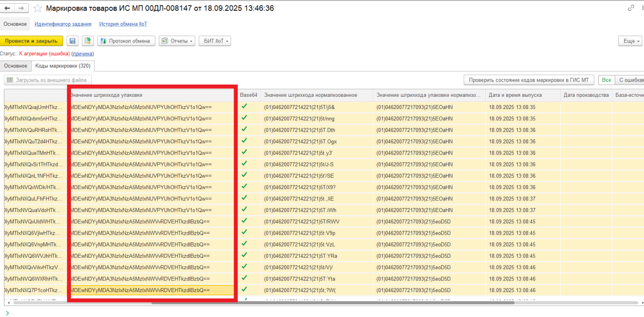644x317 pixels.
Task: Click the forward navigation arrow
Action: 21,8
